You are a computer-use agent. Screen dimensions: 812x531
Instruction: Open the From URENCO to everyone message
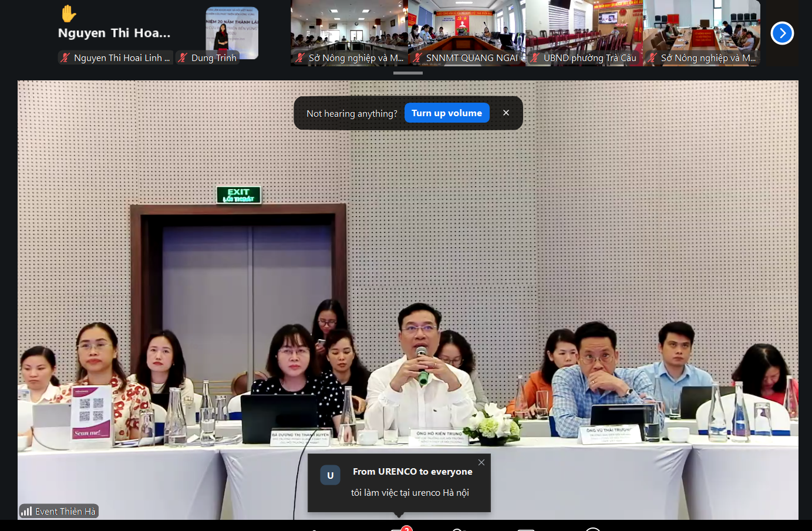point(412,472)
